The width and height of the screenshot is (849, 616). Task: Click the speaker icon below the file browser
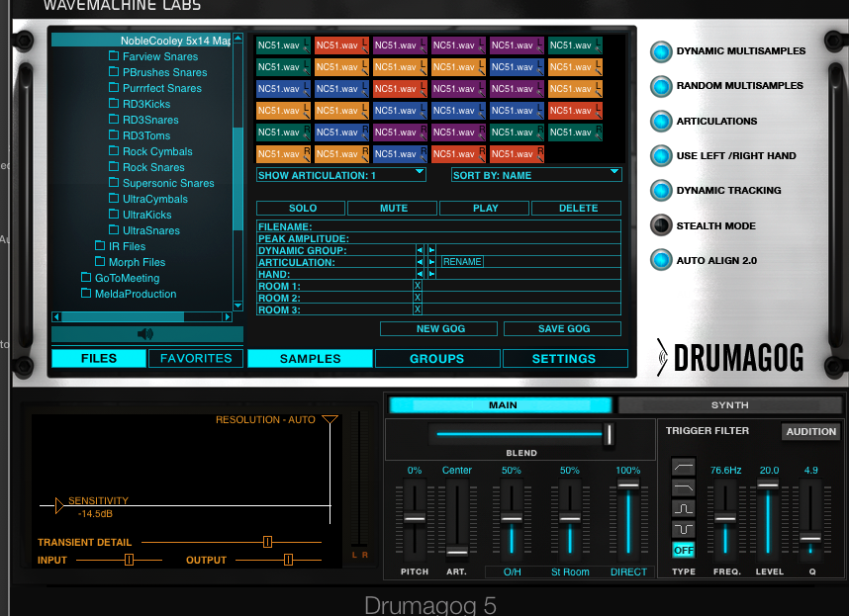coord(144,334)
